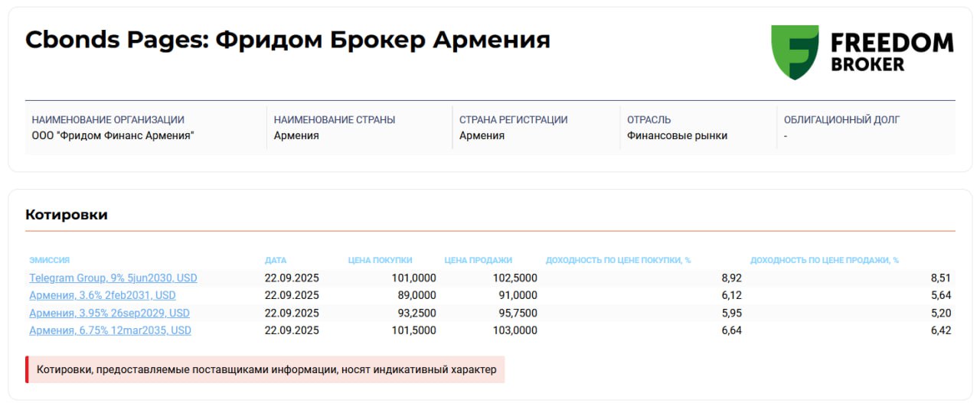Click the Cbonds Pages page title
This screenshot has width=980, height=403.
coord(288,40)
